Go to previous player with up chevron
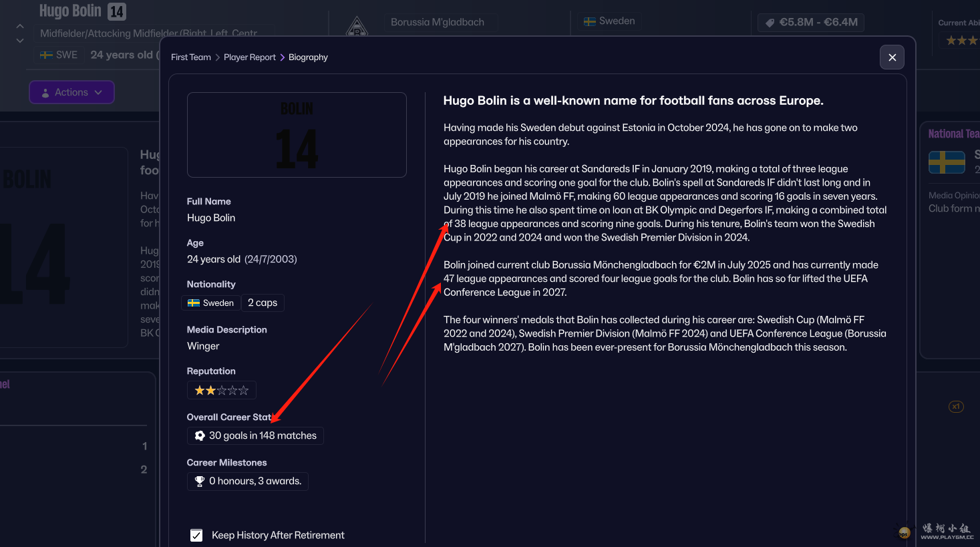980x547 pixels. [x=20, y=26]
